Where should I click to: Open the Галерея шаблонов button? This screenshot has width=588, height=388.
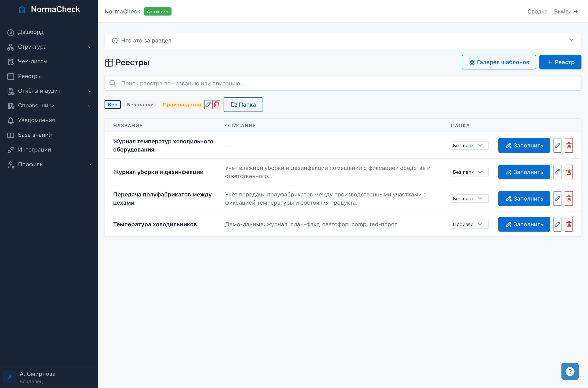pos(499,62)
